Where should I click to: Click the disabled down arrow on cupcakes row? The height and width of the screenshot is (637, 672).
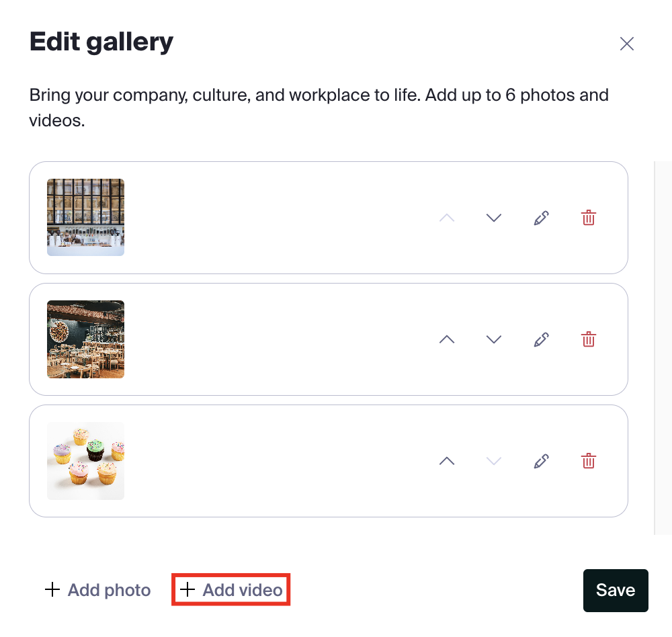494,461
